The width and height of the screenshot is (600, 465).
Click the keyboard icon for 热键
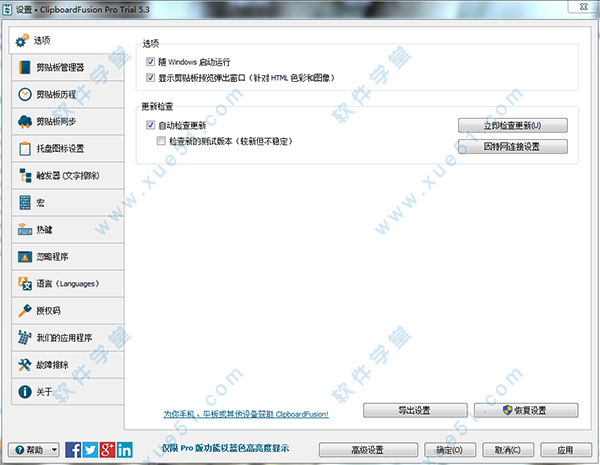(x=25, y=229)
